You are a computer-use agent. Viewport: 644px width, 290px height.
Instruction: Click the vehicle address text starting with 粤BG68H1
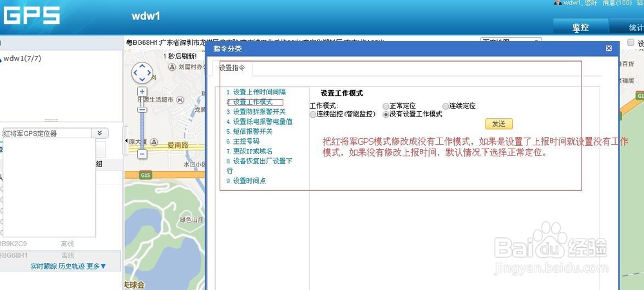pyautogui.click(x=254, y=42)
